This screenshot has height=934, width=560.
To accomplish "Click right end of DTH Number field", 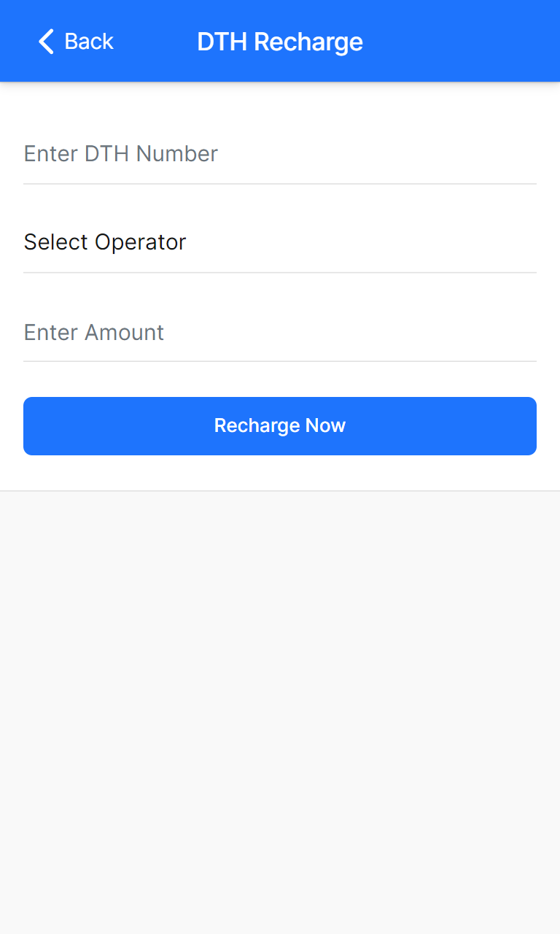I will [521, 154].
